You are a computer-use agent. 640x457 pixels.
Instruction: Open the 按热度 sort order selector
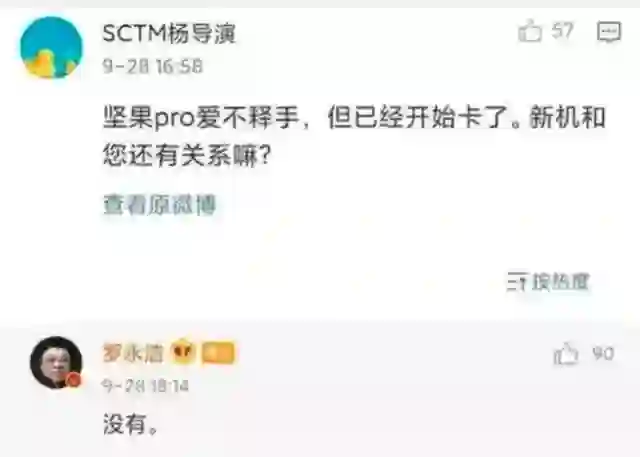[x=549, y=282]
